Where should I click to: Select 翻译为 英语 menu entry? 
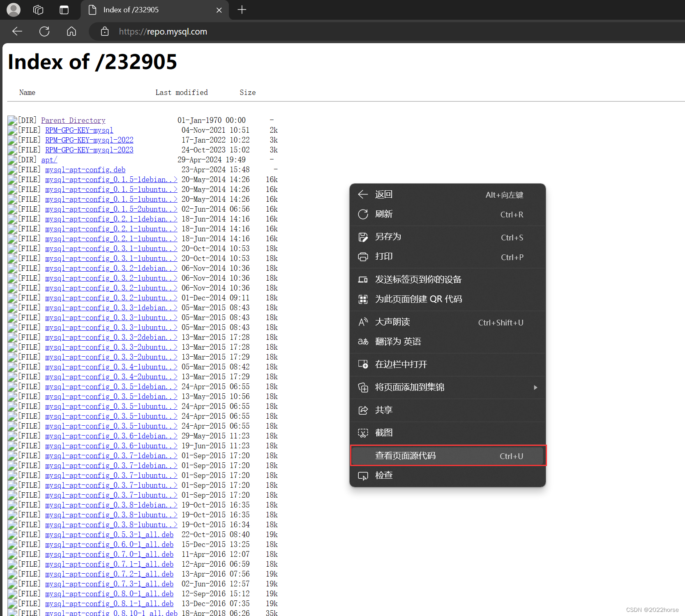coord(447,341)
